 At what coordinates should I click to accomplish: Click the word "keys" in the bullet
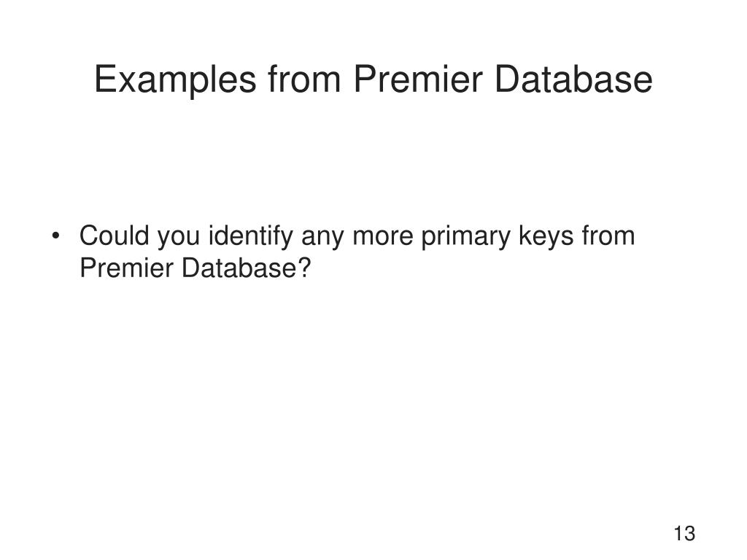(546, 236)
